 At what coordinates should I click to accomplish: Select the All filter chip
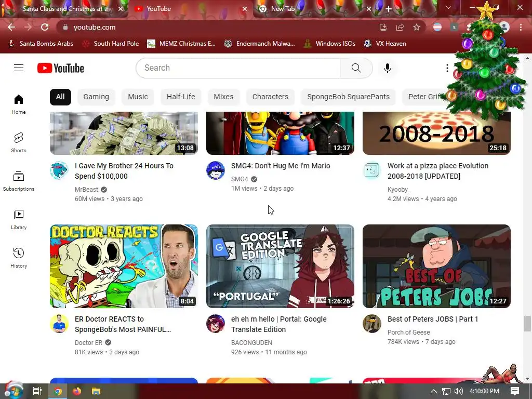[60, 97]
